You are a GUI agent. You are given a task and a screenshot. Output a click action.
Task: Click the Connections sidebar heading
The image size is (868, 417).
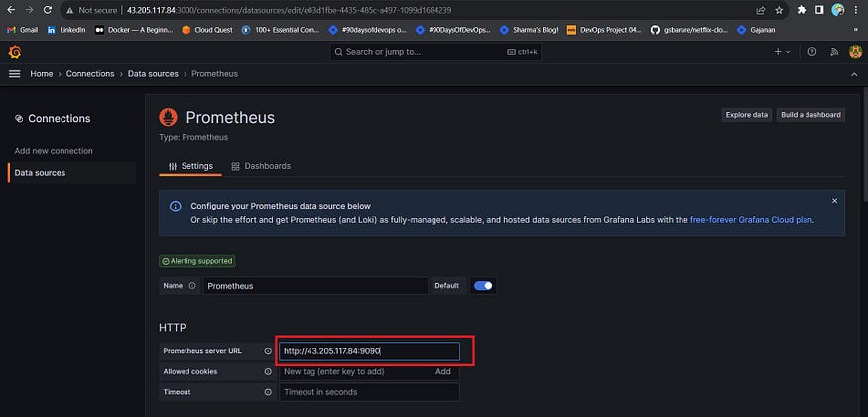(53, 118)
